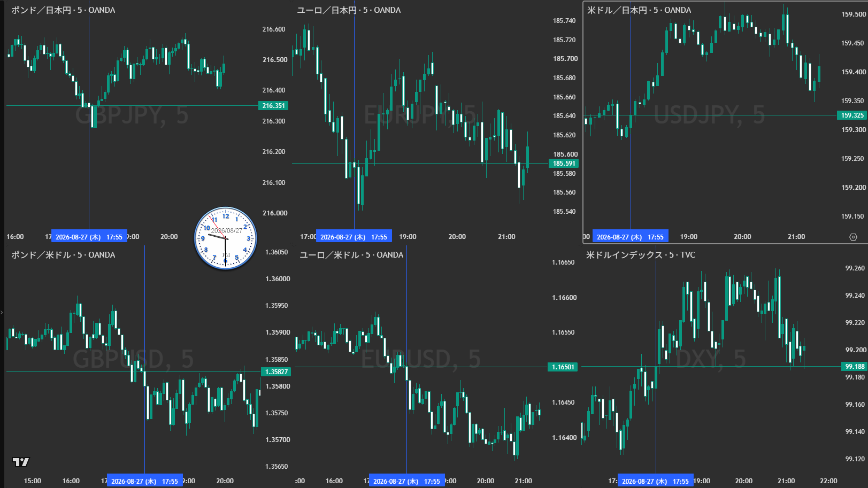Expand the collapsed left side panel arrow
The width and height of the screenshot is (868, 488).
[x=2, y=312]
